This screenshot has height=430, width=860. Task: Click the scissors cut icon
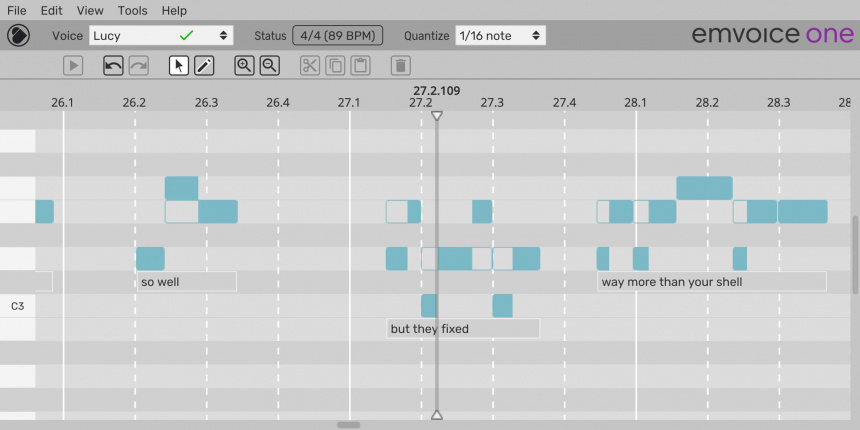(310, 66)
